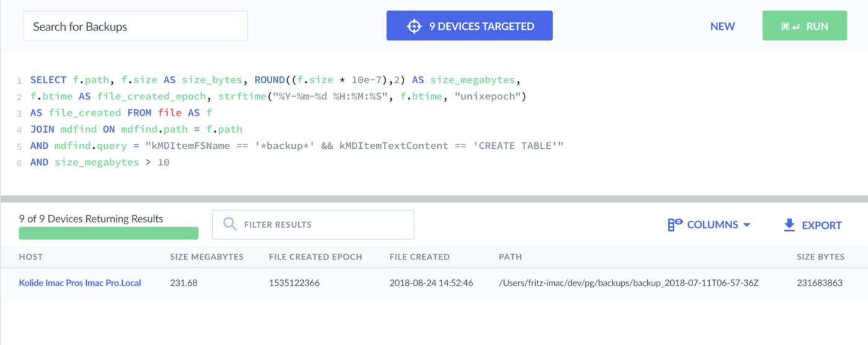868x345 pixels.
Task: Click the gray divider between editor and results
Action: tap(434, 199)
